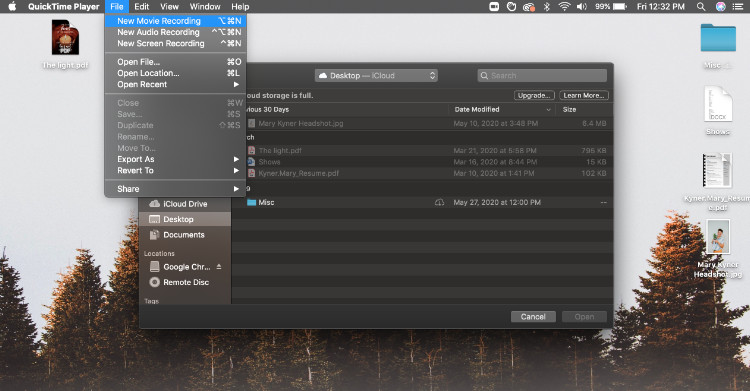Viewport: 750px width, 391px height.
Task: Click the Upgrade… button
Action: pos(534,95)
